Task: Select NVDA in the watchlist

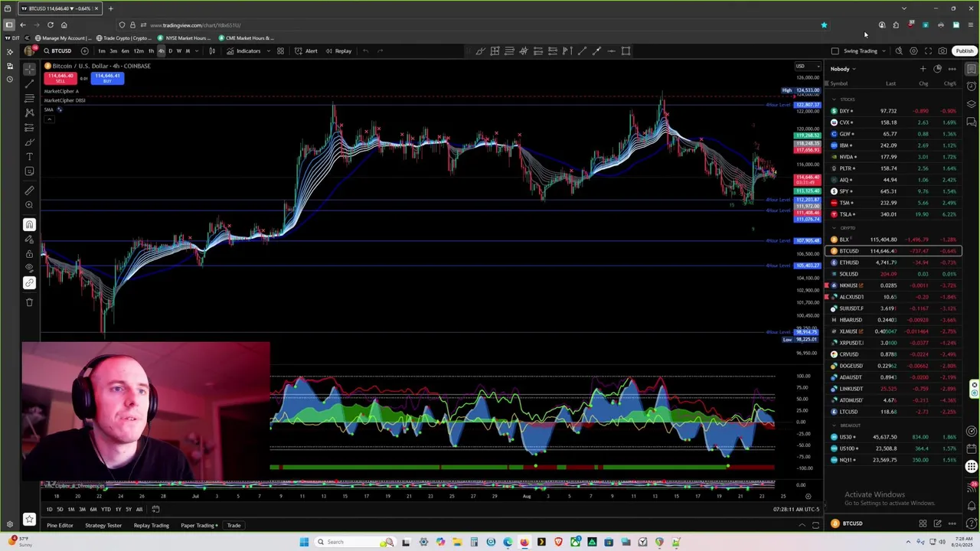Action: pyautogui.click(x=894, y=157)
